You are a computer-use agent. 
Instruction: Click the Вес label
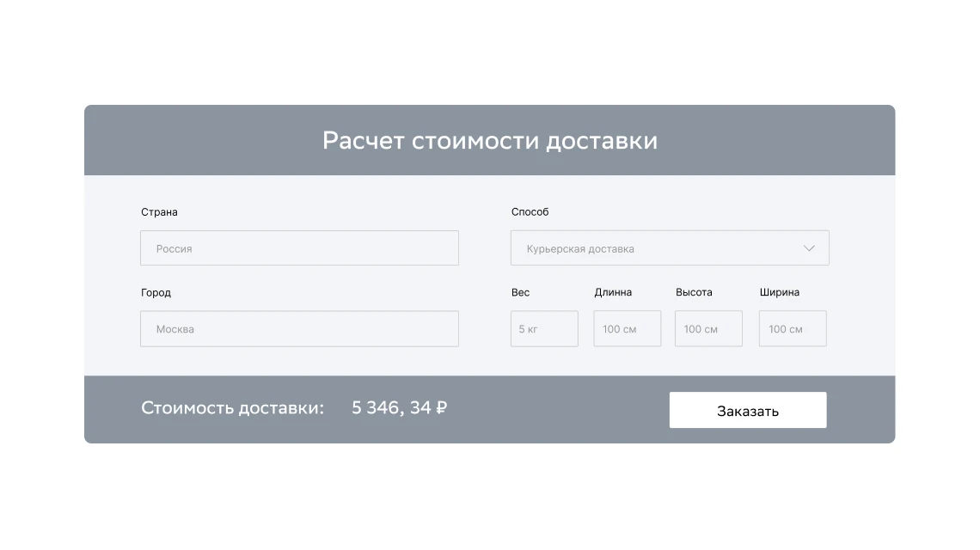tap(520, 292)
